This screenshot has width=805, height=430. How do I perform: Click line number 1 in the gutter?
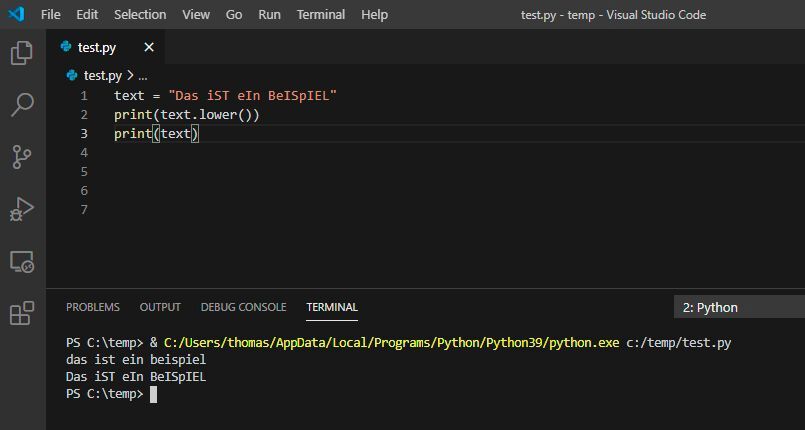pyautogui.click(x=84, y=95)
